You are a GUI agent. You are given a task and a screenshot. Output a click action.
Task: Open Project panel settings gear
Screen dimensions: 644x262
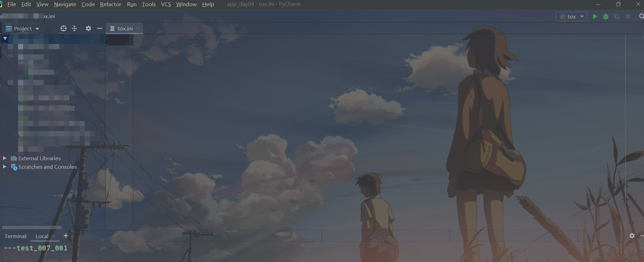[88, 28]
